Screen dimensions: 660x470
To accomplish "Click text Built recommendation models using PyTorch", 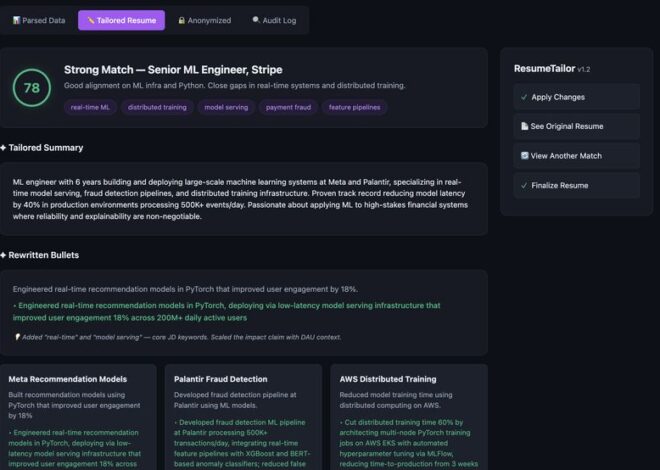I will [x=74, y=405].
